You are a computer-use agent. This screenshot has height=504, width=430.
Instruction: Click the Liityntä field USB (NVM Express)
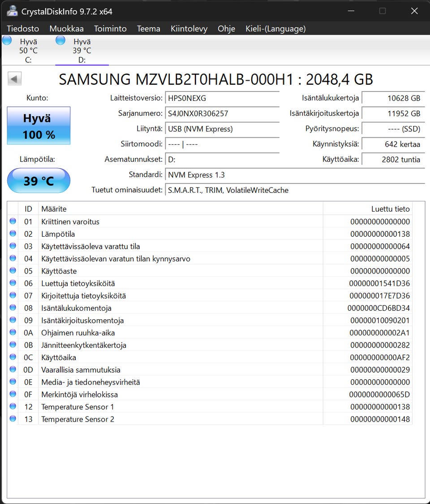[x=222, y=129]
